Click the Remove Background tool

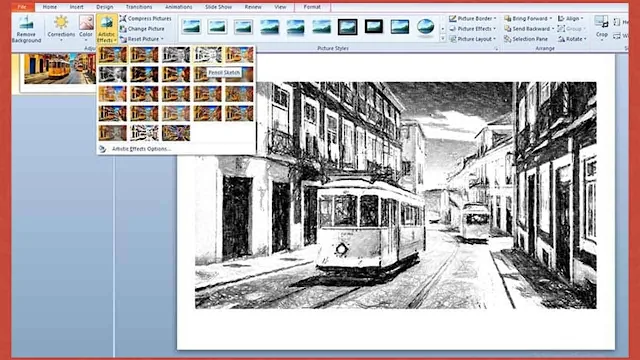[26, 29]
